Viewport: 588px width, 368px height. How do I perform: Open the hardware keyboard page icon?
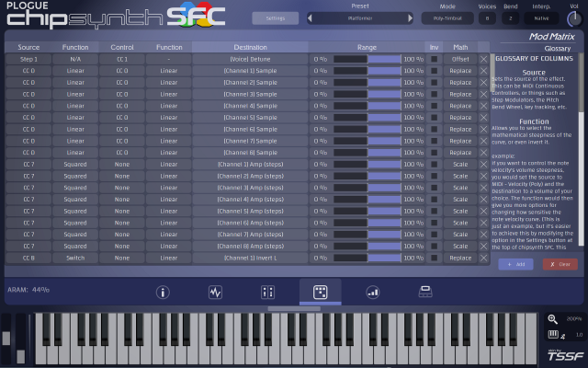(x=425, y=292)
